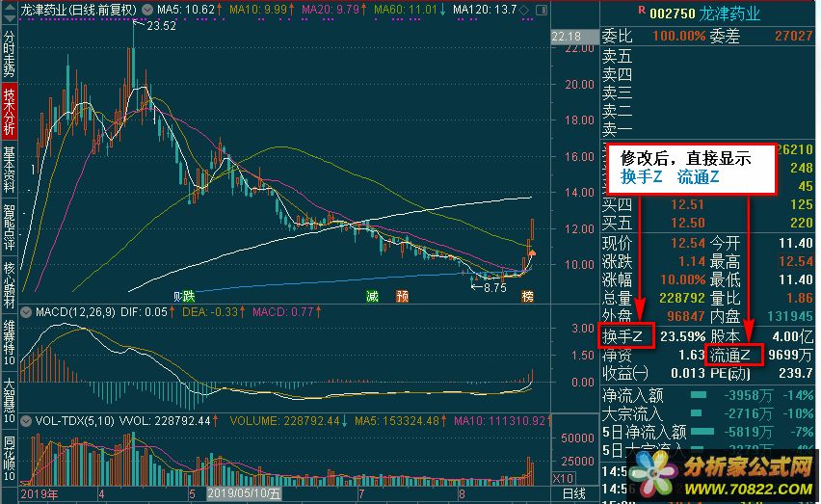Image resolution: width=821 pixels, height=504 pixels.
Task: Click the stock code 002750 in the quote panel
Action: [673, 13]
